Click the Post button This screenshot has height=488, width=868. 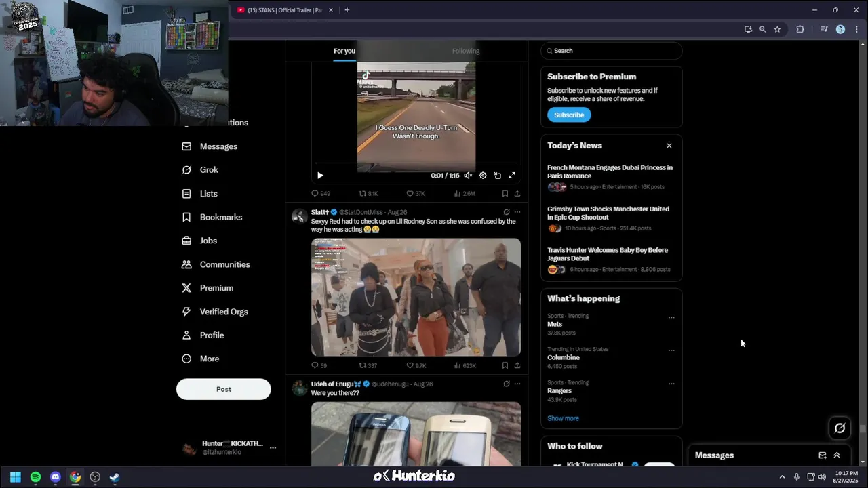pyautogui.click(x=223, y=389)
